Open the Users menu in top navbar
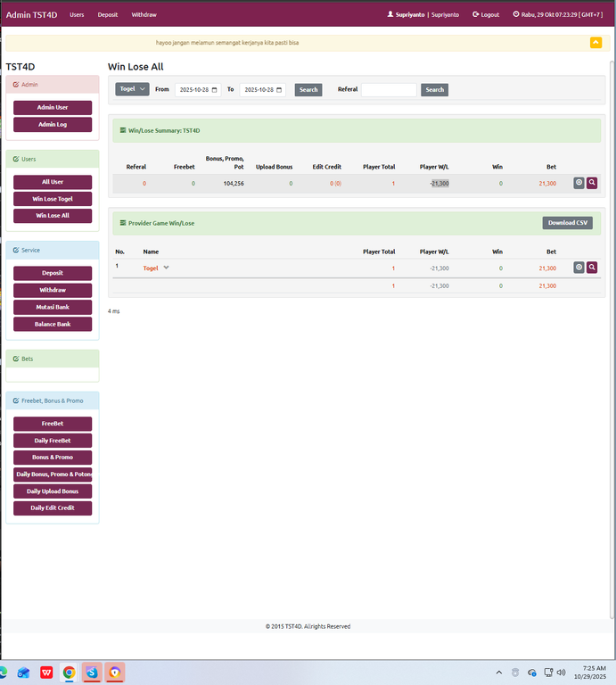The width and height of the screenshot is (616, 685). click(x=77, y=14)
